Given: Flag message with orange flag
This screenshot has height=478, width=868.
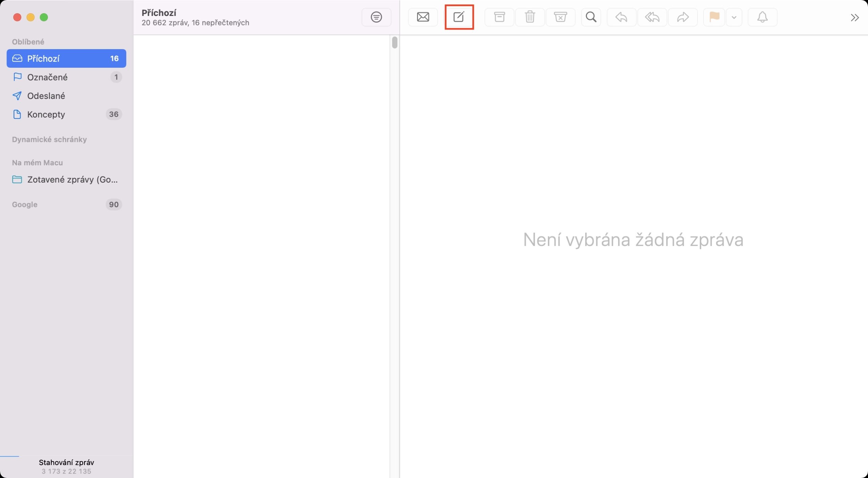Looking at the screenshot, I should click(x=714, y=17).
